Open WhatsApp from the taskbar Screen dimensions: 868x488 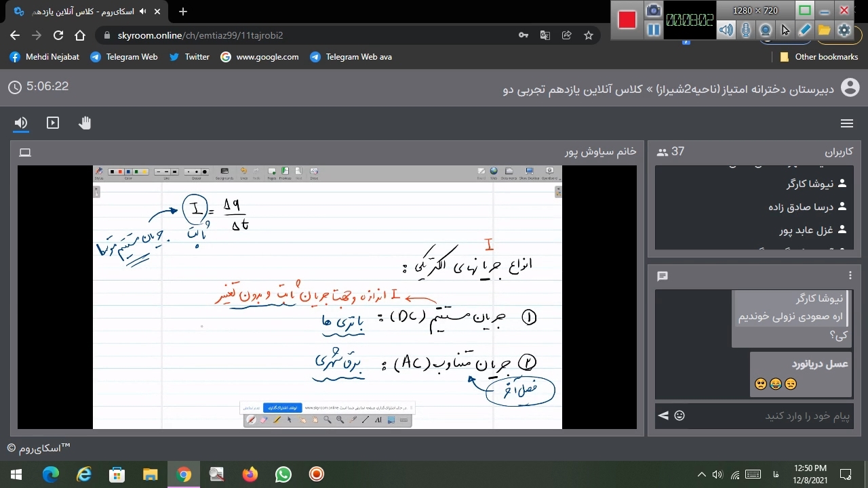click(283, 474)
